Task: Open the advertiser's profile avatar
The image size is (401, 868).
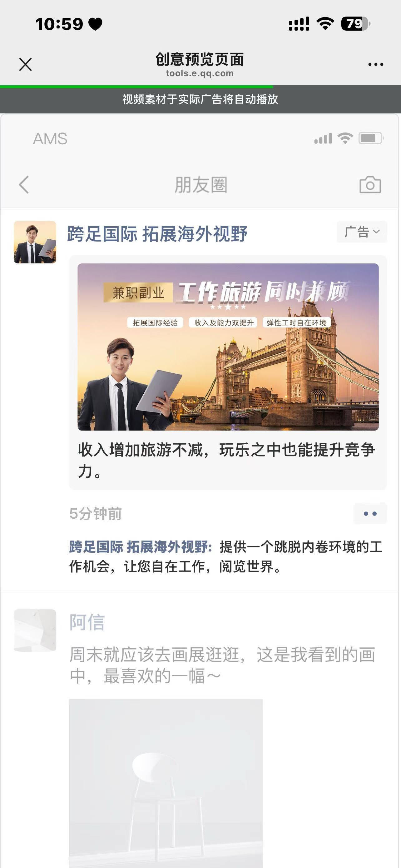Action: tap(35, 242)
